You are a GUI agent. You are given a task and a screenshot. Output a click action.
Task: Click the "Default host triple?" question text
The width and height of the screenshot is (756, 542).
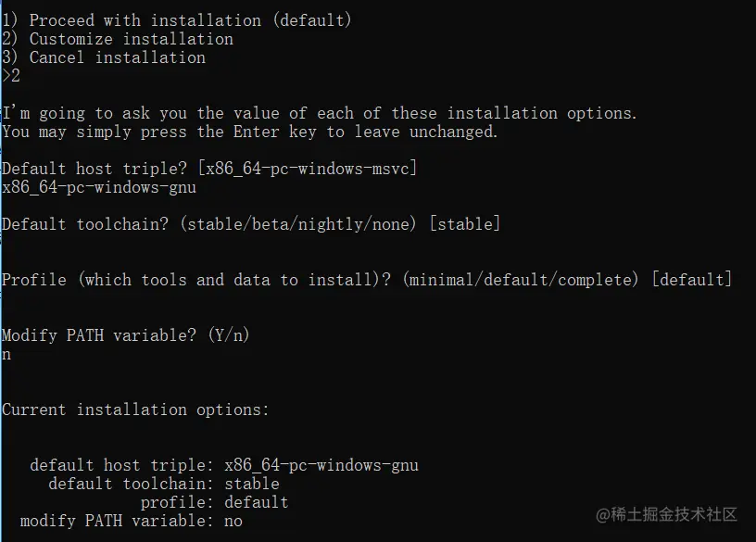click(93, 169)
